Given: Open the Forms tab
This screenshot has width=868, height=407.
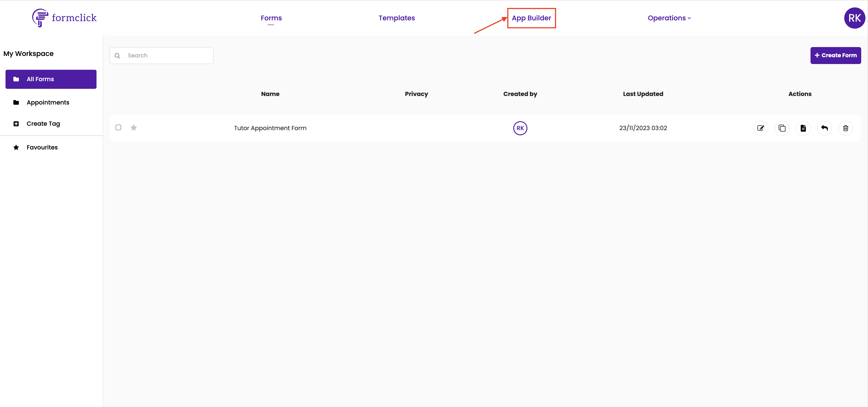Looking at the screenshot, I should [x=271, y=18].
